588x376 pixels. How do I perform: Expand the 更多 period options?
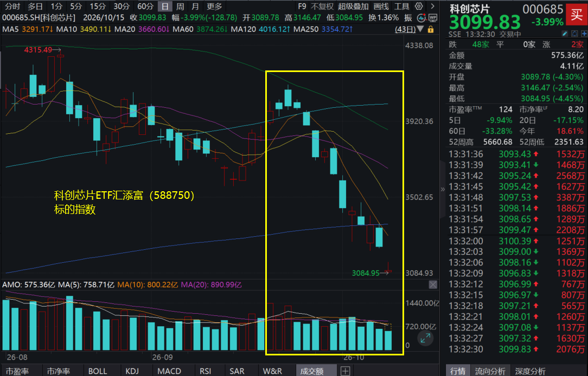click(214, 7)
